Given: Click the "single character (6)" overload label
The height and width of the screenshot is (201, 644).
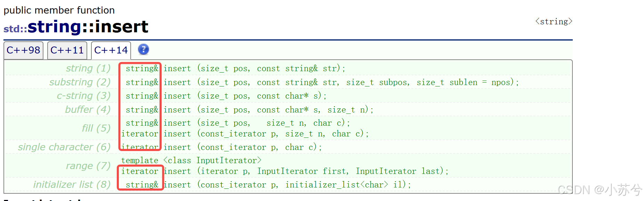Looking at the screenshot, I should [64, 147].
